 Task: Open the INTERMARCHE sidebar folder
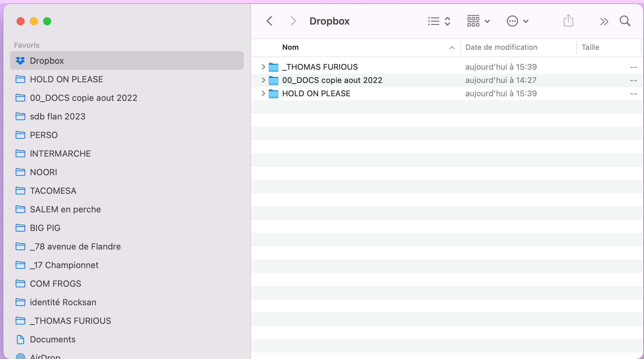tap(127, 154)
